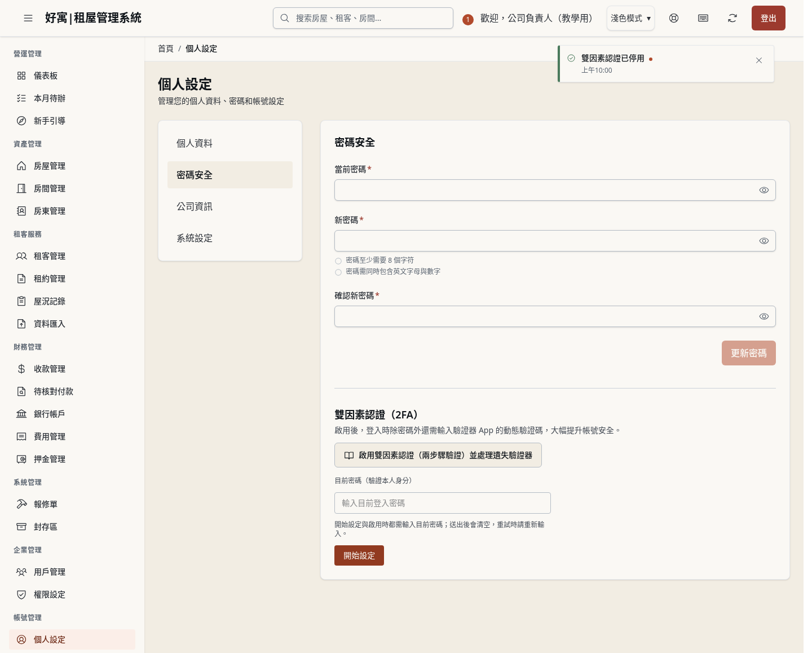Screen dimensions: 812x653
Task: Select 密碼安全 tab
Action: point(230,175)
